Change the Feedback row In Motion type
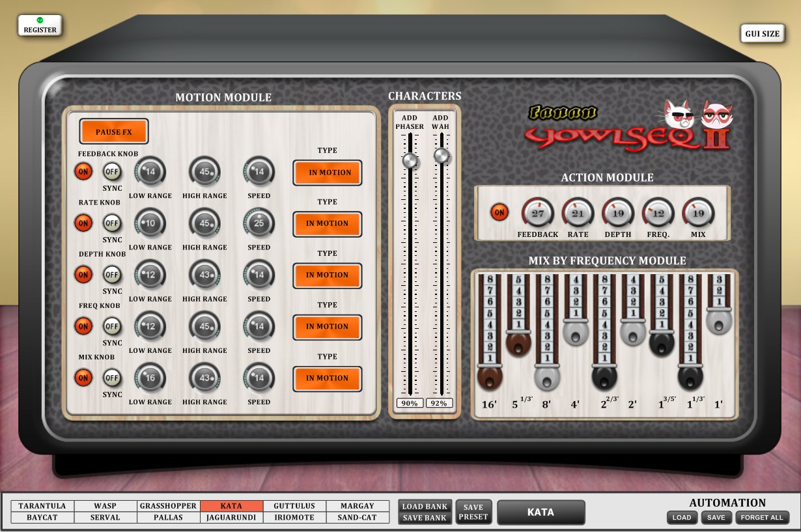 [327, 173]
